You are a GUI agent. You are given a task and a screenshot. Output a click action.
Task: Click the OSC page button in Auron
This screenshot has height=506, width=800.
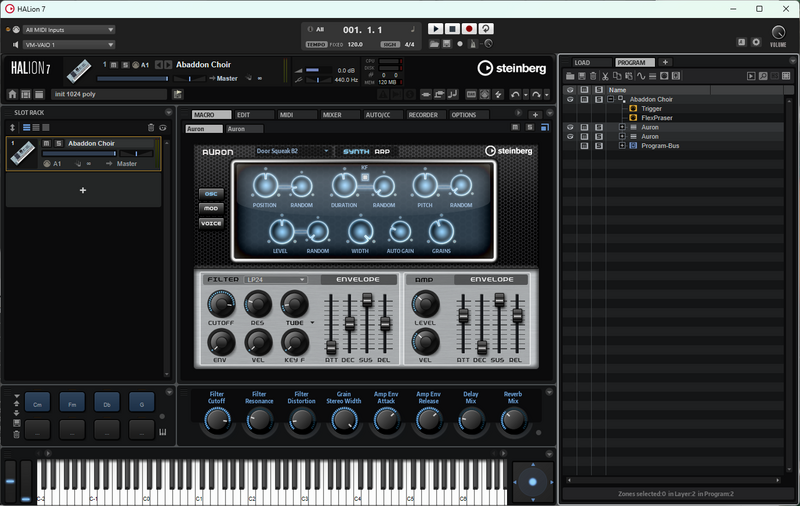(x=211, y=194)
